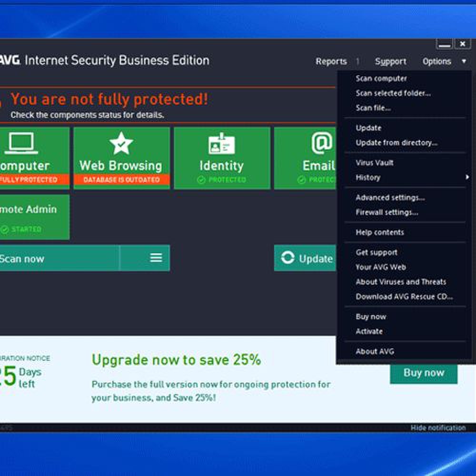476x476 pixels.
Task: Open Virus Vault from menu
Action: pyautogui.click(x=375, y=163)
